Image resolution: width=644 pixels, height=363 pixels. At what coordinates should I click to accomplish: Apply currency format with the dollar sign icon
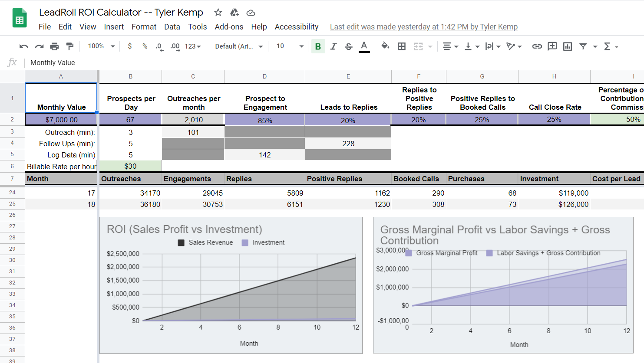tap(129, 46)
